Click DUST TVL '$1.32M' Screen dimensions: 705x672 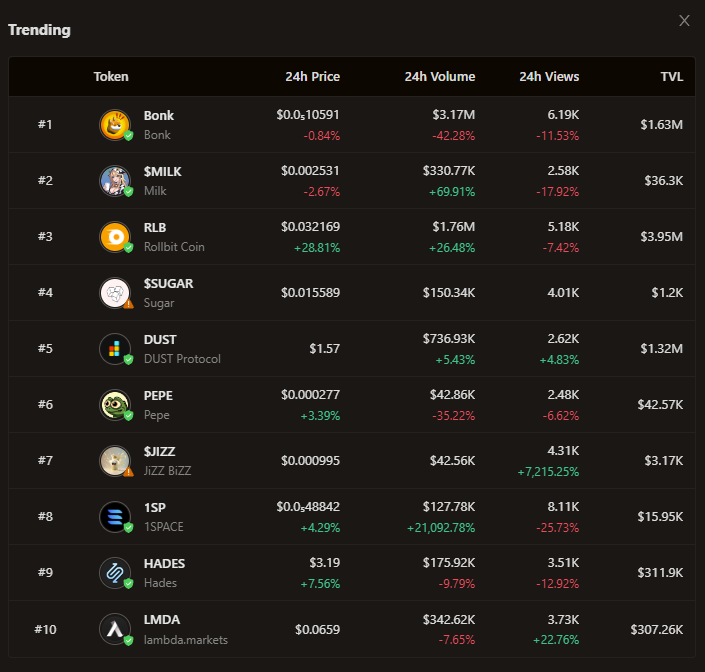(x=662, y=348)
